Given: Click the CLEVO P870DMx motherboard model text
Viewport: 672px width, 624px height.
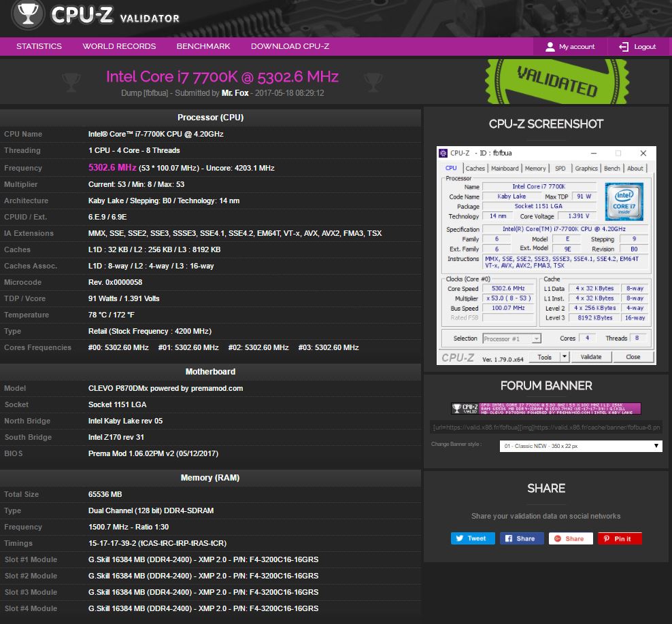Looking at the screenshot, I should pyautogui.click(x=165, y=388).
